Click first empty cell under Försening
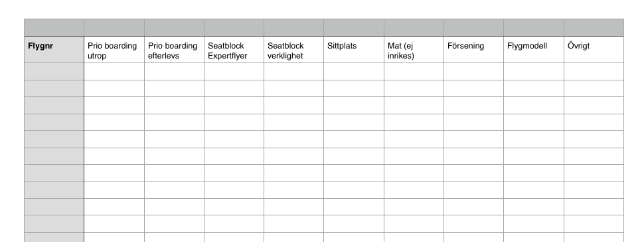This screenshot has height=242, width=644. tap(473, 72)
